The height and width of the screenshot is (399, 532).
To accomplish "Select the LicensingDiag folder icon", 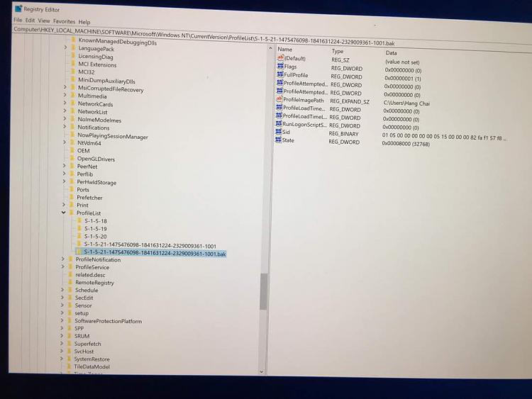I will (x=73, y=55).
